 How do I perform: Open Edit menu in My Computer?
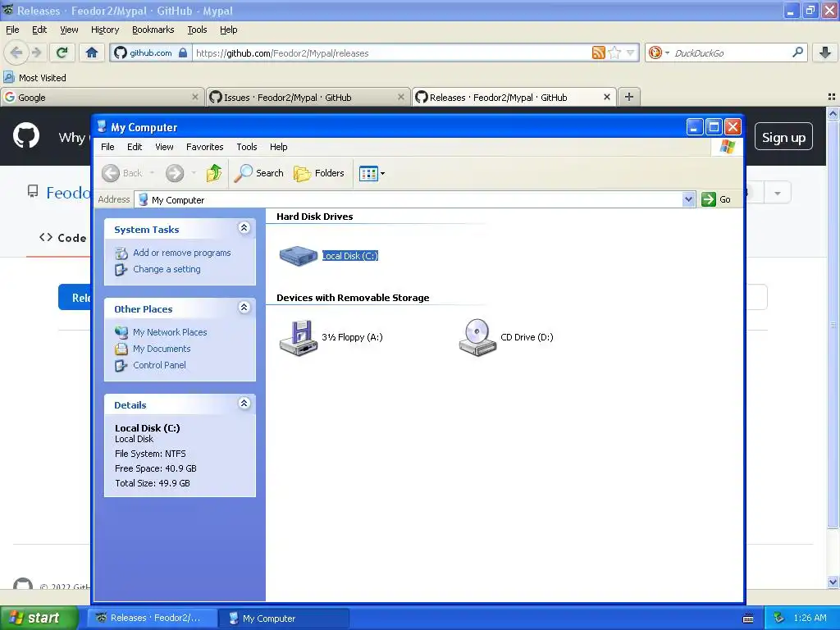(x=135, y=147)
